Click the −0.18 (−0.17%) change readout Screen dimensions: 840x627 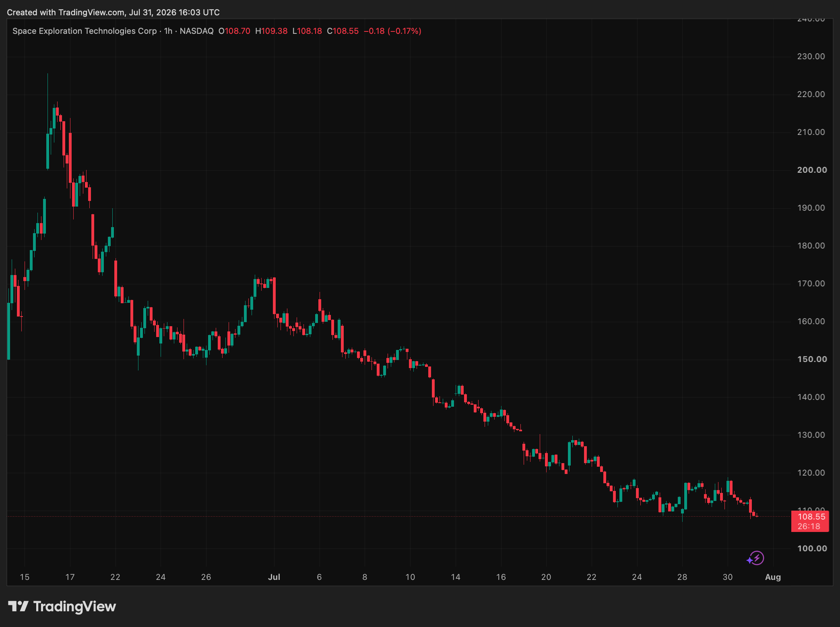coord(392,31)
